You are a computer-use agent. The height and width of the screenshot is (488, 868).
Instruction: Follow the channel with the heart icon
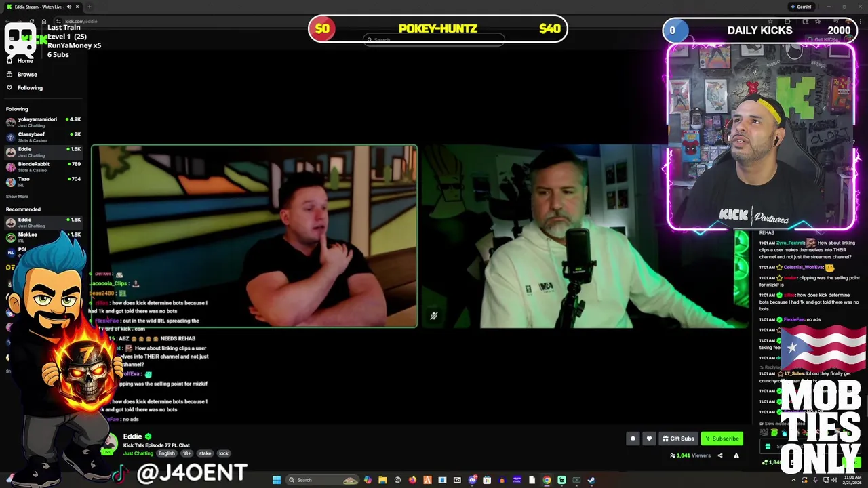[x=649, y=439]
